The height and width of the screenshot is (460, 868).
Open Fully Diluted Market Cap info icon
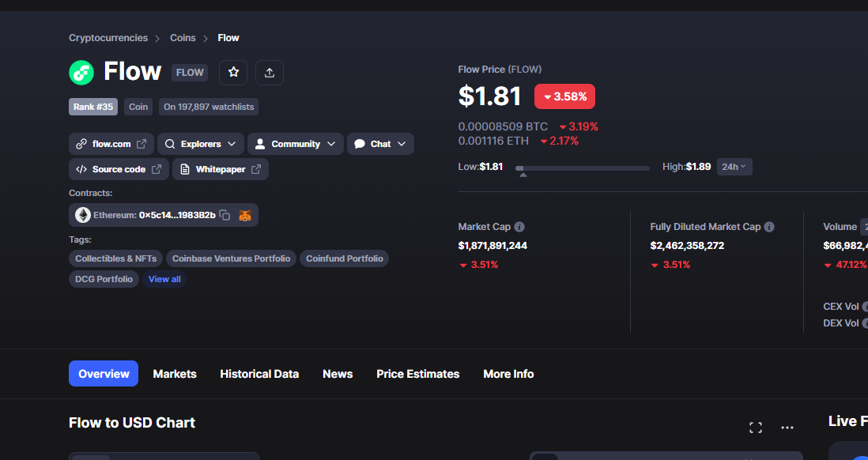(769, 227)
